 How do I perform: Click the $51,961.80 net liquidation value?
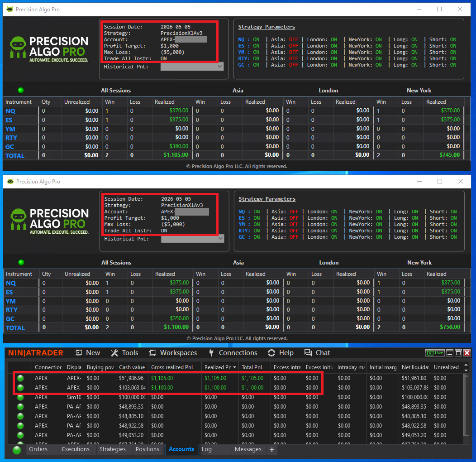click(x=414, y=378)
